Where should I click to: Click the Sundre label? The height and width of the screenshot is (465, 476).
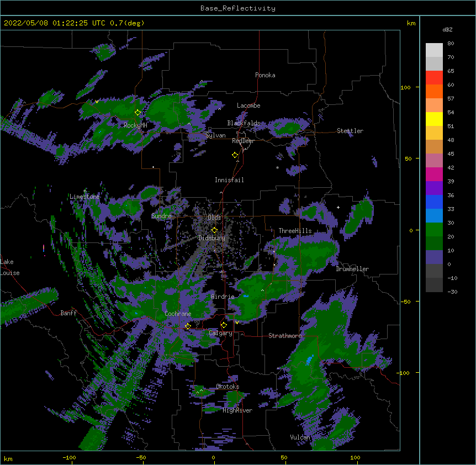click(161, 216)
